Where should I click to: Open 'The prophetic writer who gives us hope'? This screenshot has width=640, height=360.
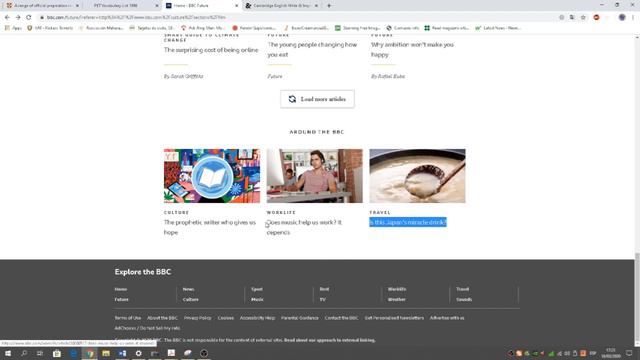point(210,227)
